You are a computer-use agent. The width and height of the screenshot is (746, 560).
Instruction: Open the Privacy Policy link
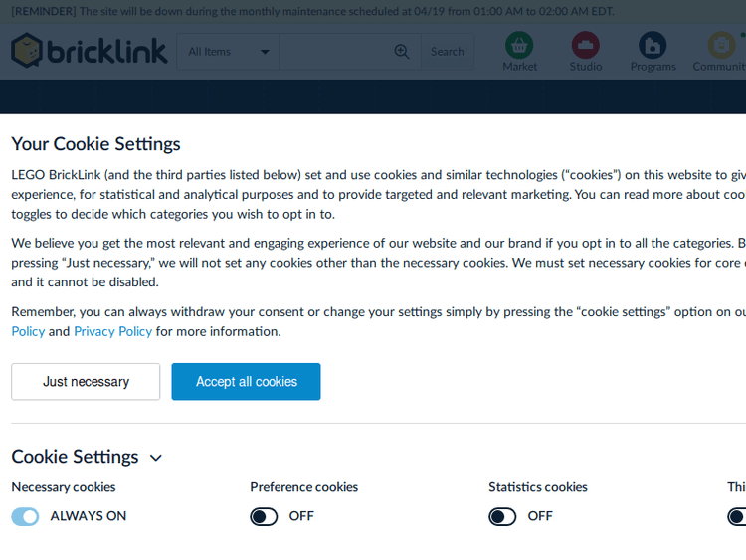point(112,331)
